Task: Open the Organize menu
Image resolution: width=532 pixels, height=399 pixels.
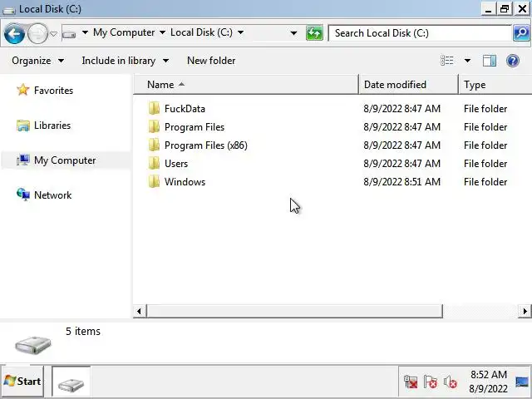Action: [37, 61]
